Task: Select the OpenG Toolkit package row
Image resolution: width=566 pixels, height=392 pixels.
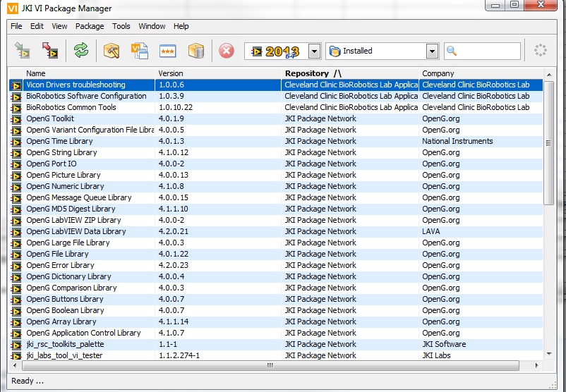Action: 50,118
